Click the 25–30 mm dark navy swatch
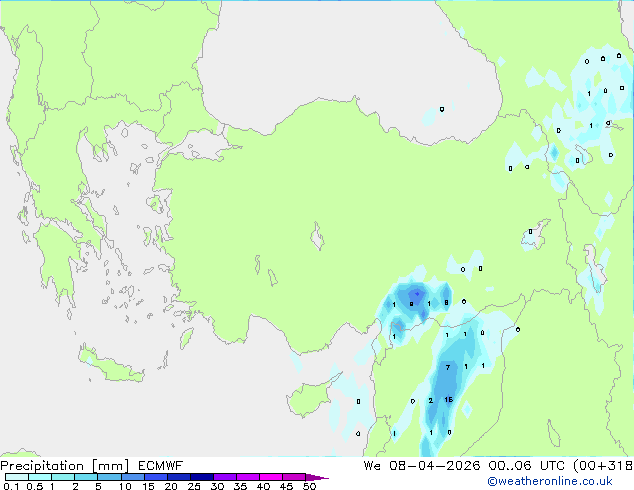The width and height of the screenshot is (634, 490). [202, 477]
